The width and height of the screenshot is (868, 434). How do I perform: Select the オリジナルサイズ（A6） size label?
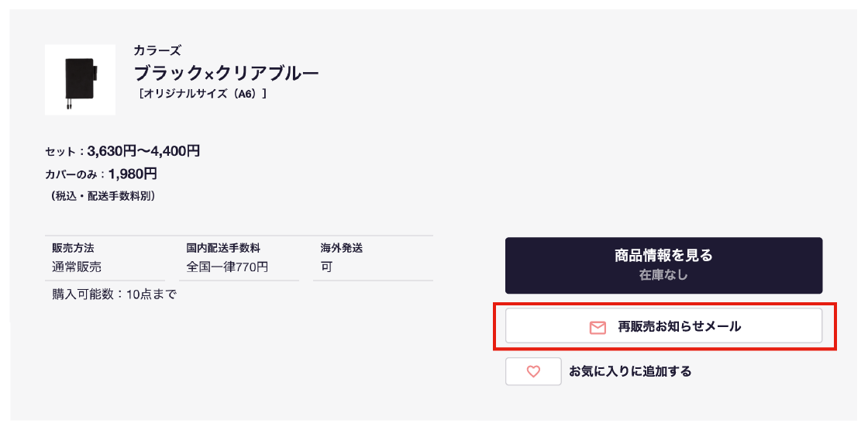click(x=201, y=95)
